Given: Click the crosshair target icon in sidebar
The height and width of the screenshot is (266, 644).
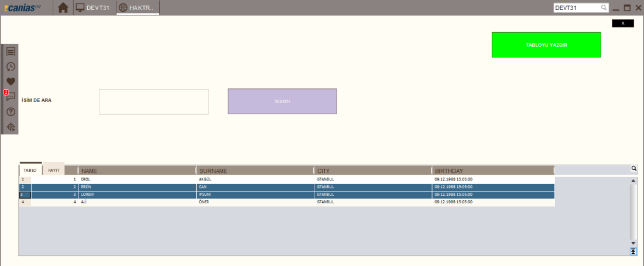Looking at the screenshot, I should click(11, 127).
